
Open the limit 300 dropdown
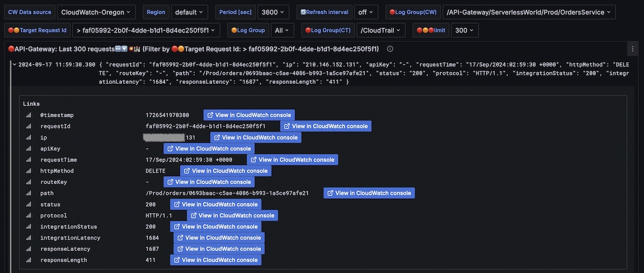point(465,31)
